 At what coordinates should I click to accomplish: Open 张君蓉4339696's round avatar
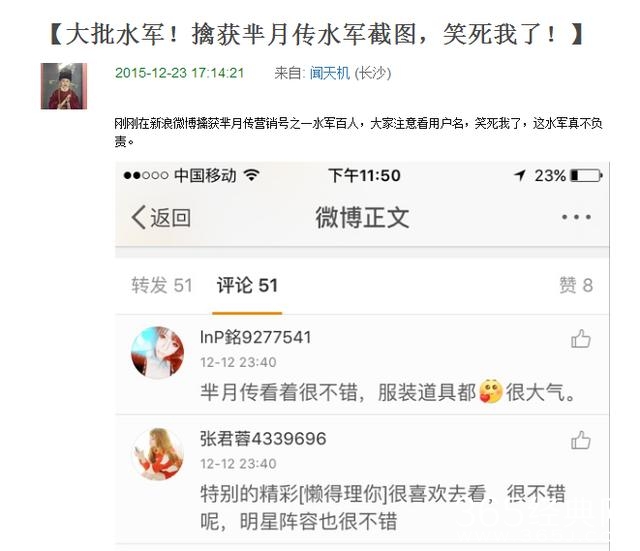coord(157,454)
